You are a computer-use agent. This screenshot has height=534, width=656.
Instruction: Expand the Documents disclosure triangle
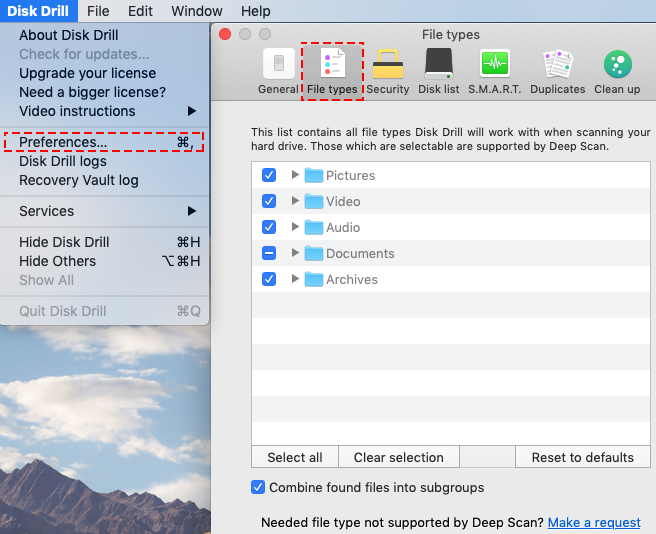pos(295,252)
